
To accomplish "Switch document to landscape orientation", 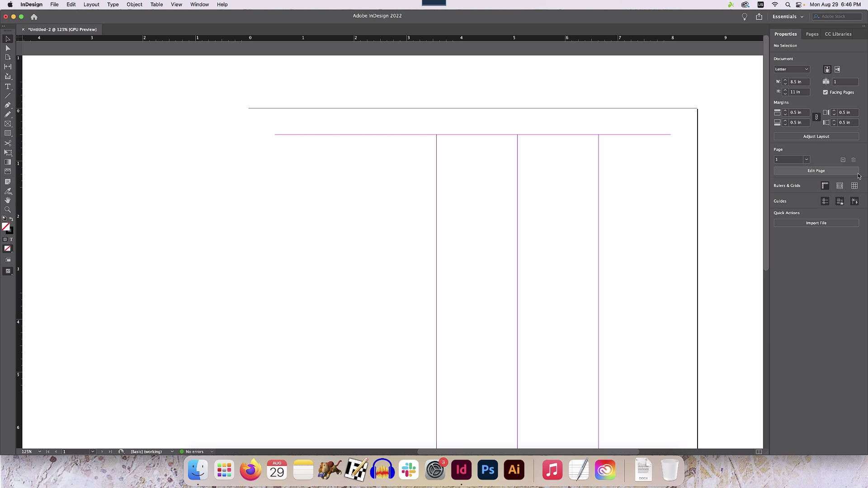I will coord(837,69).
